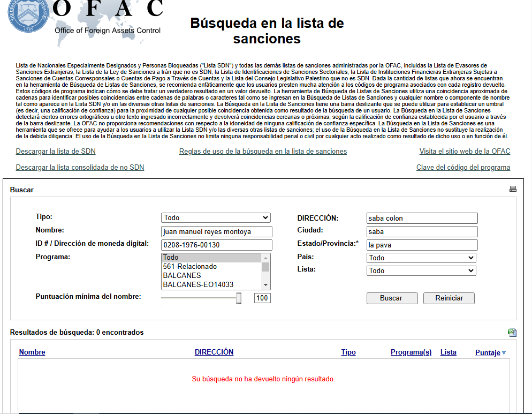The height and width of the screenshot is (414, 532).
Task: Open the Tipo dropdown
Action: point(216,218)
